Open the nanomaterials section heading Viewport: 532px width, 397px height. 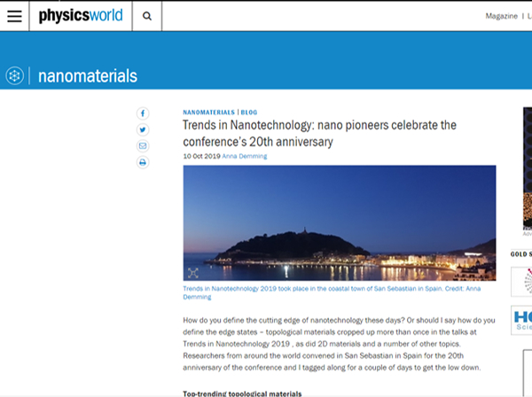88,76
